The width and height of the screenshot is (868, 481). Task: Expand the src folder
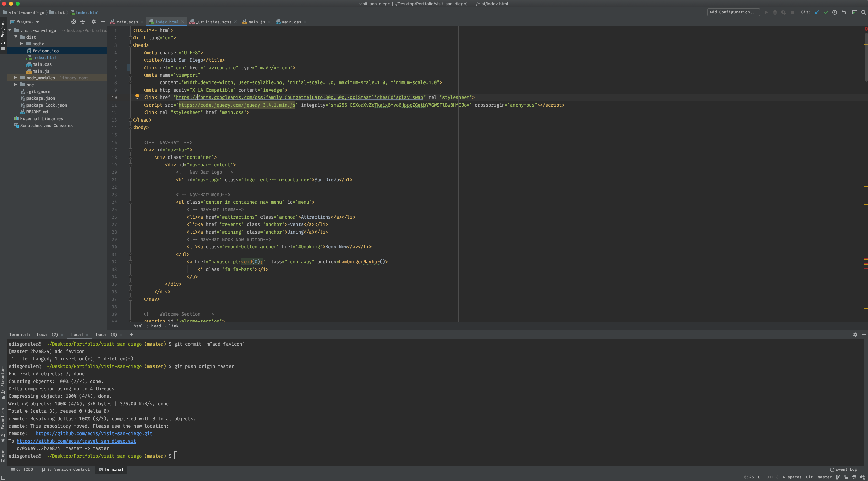tap(16, 85)
